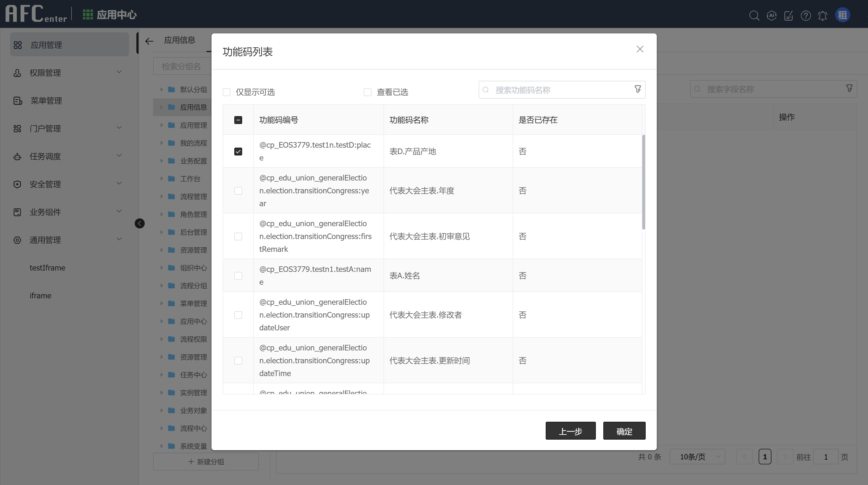868x485 pixels.
Task: Click the user avatar icon
Action: 842,15
